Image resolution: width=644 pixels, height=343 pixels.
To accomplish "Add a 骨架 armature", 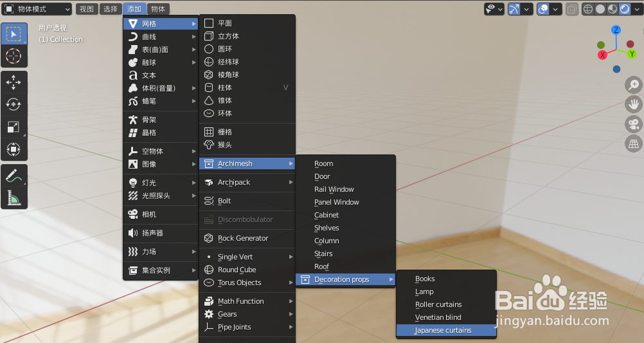I will pos(161,120).
